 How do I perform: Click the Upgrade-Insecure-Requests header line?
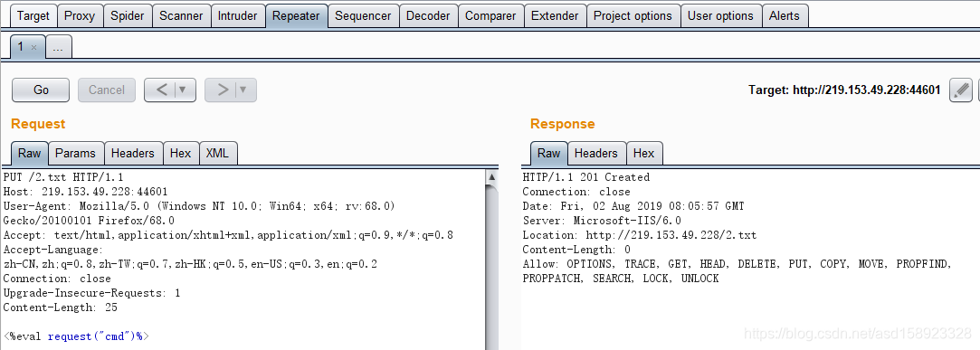coord(92,293)
